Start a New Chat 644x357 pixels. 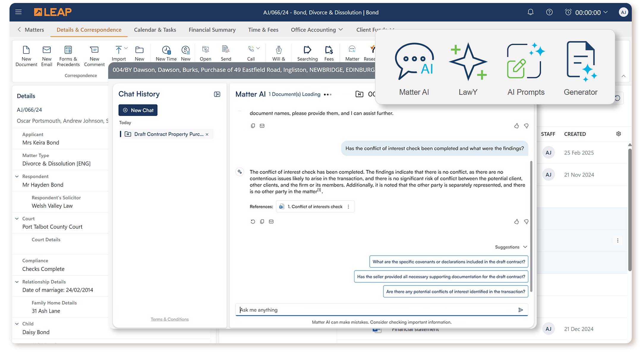[x=138, y=110]
